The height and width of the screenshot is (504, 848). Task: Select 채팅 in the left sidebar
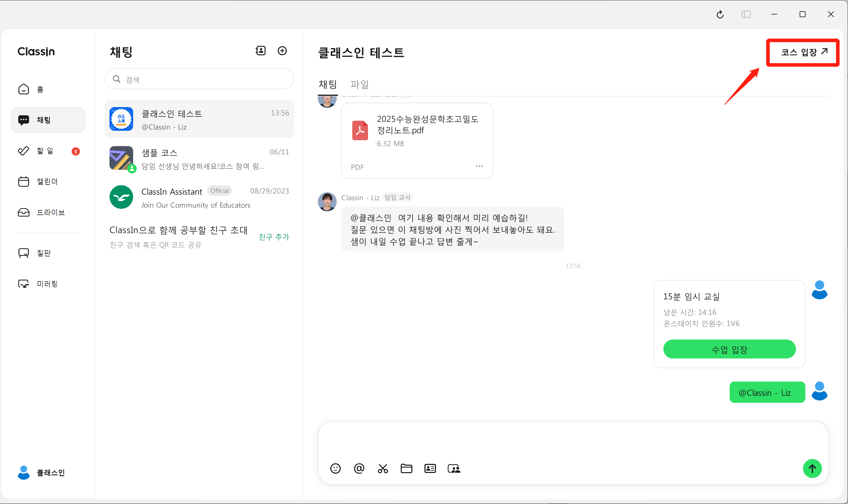tap(48, 120)
